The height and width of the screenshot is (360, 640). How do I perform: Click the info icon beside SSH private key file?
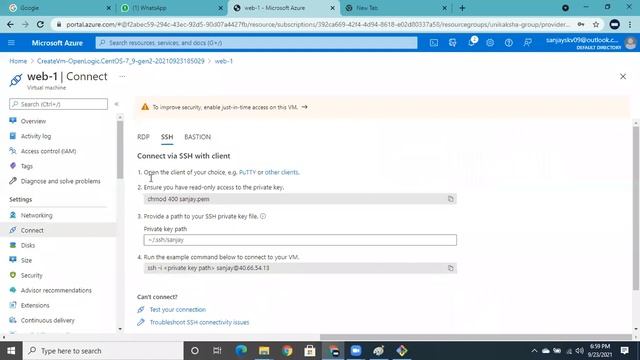(x=263, y=216)
